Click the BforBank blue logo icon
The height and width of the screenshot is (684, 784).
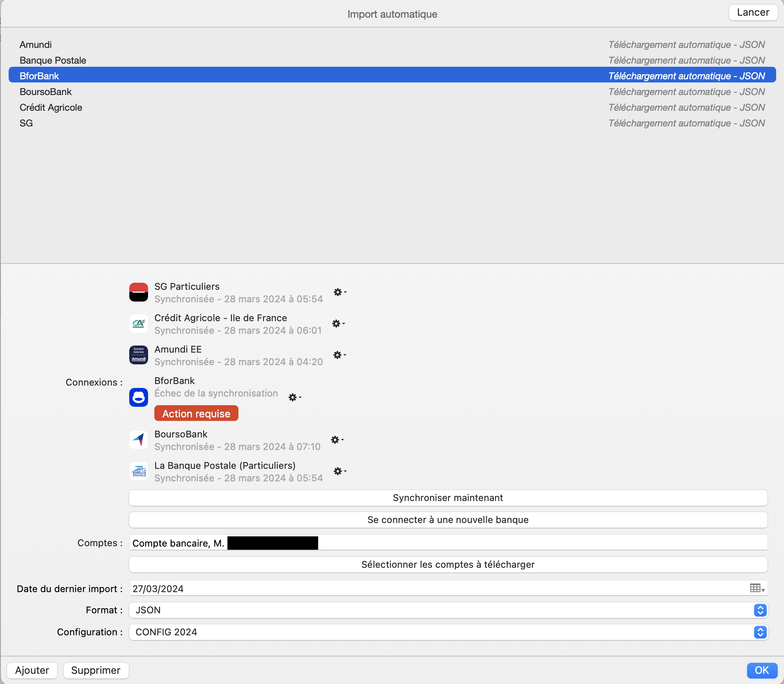point(139,397)
